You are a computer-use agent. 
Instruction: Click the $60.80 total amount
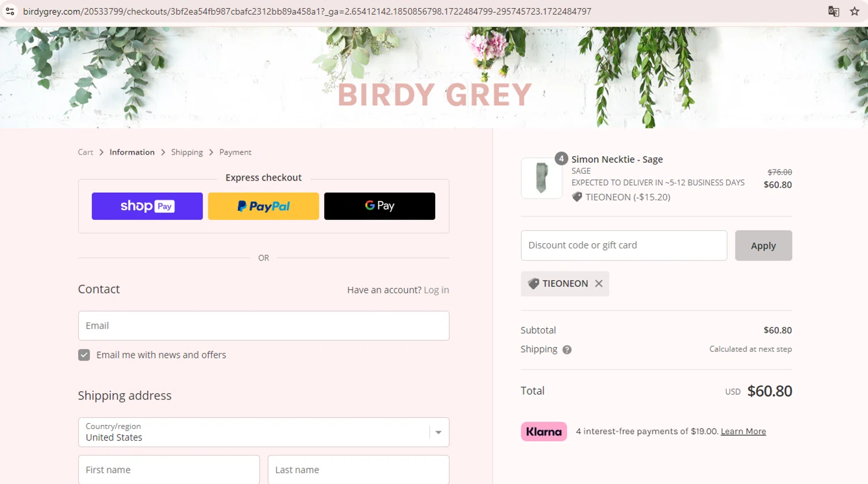[x=770, y=391]
